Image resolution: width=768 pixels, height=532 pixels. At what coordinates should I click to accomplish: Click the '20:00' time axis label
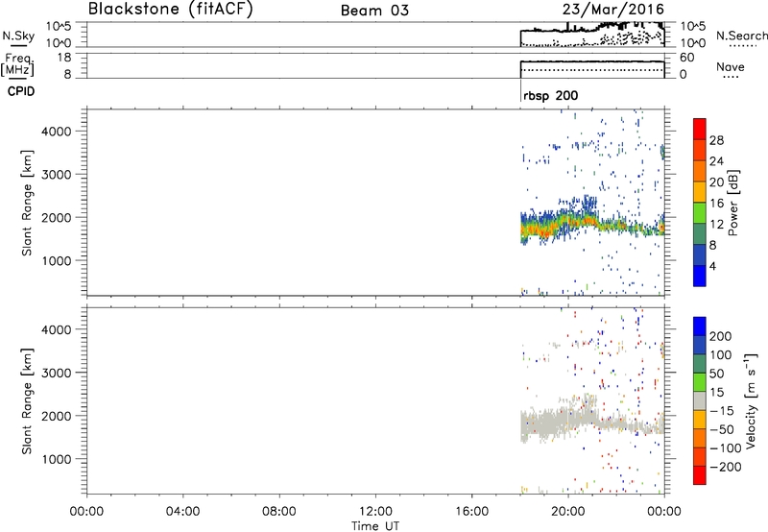[567, 512]
